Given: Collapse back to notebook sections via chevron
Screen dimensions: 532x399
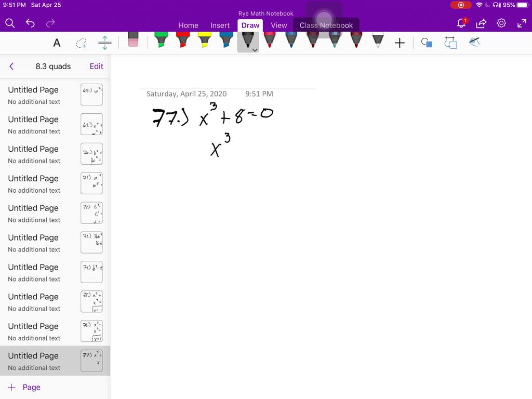Looking at the screenshot, I should pyautogui.click(x=11, y=66).
